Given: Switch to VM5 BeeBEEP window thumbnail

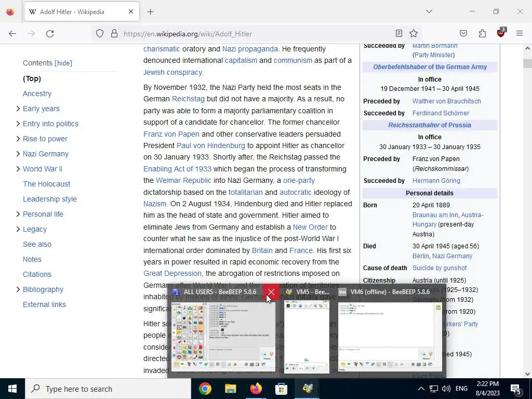Looking at the screenshot, I should point(307,338).
